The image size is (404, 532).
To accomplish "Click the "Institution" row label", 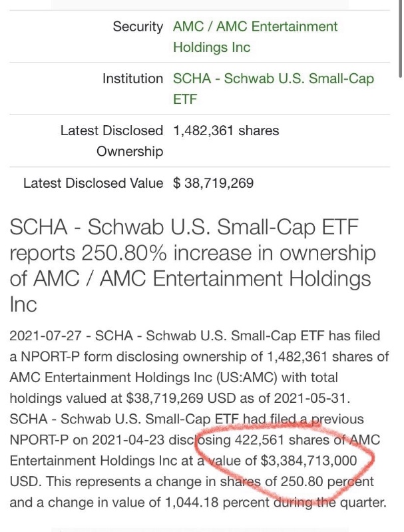I will pos(132,79).
